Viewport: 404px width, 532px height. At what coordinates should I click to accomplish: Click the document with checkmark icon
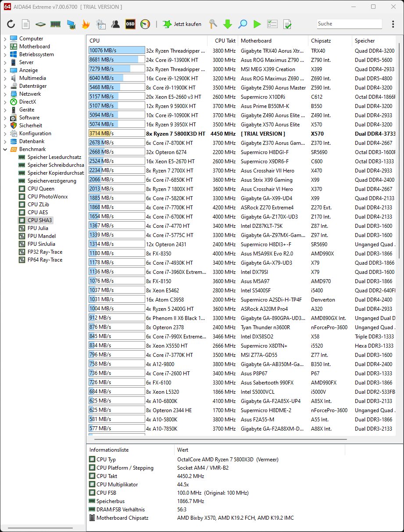(x=287, y=24)
